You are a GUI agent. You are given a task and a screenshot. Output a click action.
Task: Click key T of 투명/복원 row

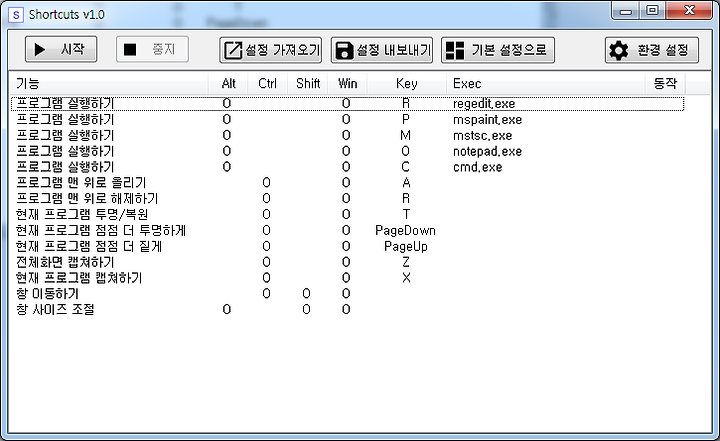coord(406,215)
